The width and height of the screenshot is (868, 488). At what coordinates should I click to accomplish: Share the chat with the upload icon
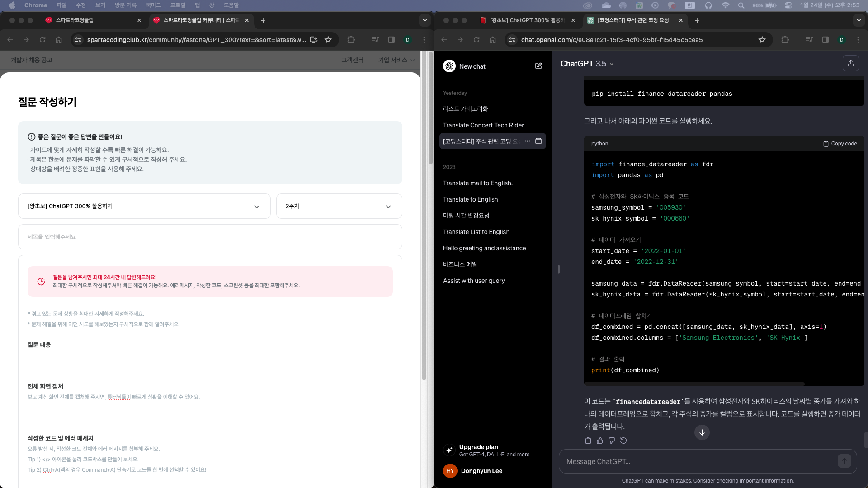point(851,63)
